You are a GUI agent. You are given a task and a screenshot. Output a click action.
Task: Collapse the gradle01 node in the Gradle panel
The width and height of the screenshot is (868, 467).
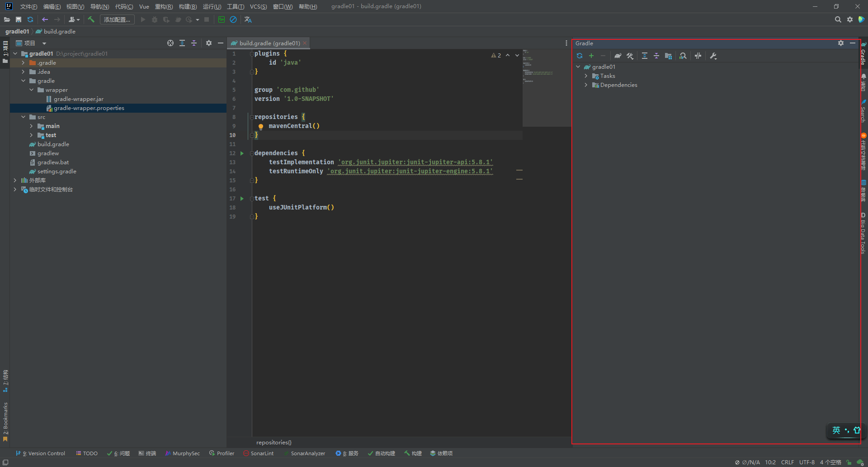[x=578, y=67]
